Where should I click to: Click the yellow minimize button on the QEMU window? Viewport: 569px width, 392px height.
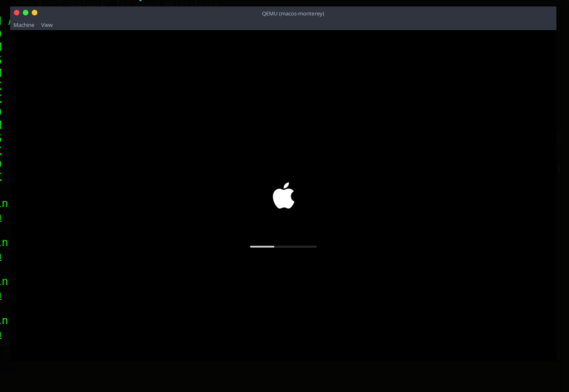click(34, 13)
